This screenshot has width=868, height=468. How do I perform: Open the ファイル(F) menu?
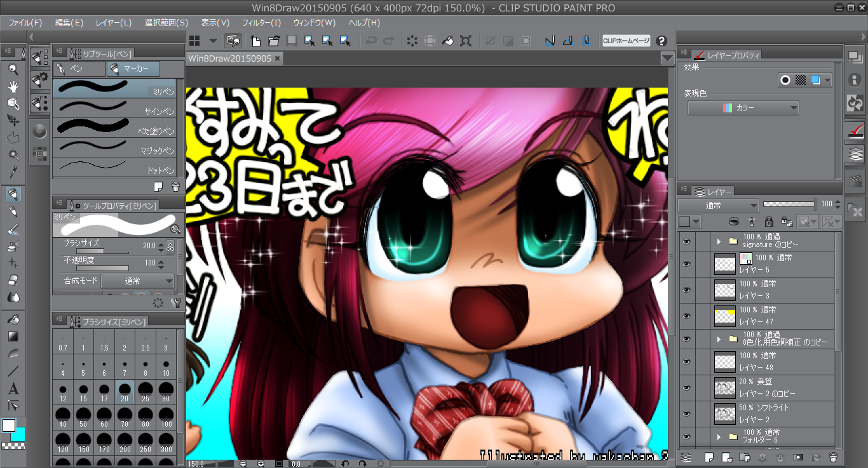point(25,23)
